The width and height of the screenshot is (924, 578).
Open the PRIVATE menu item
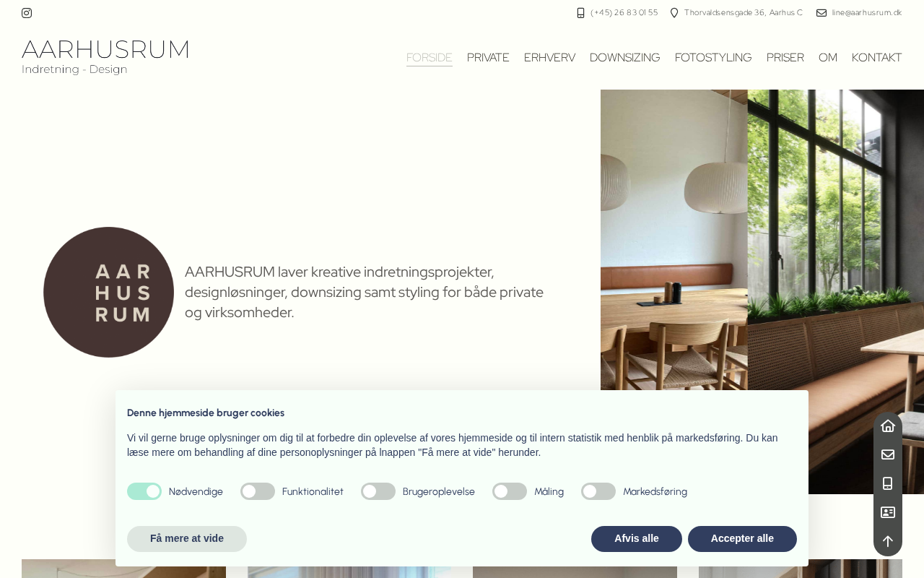click(488, 58)
